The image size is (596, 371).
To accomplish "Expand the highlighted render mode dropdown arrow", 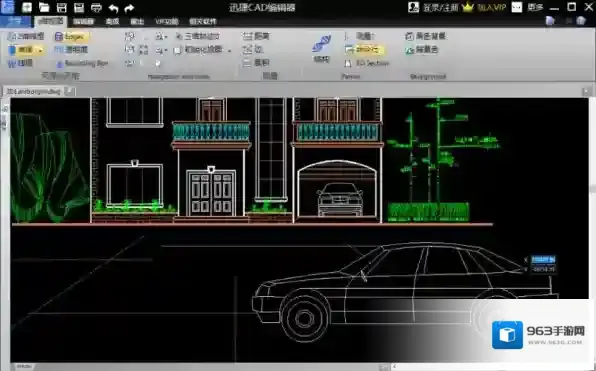I will 41,50.
